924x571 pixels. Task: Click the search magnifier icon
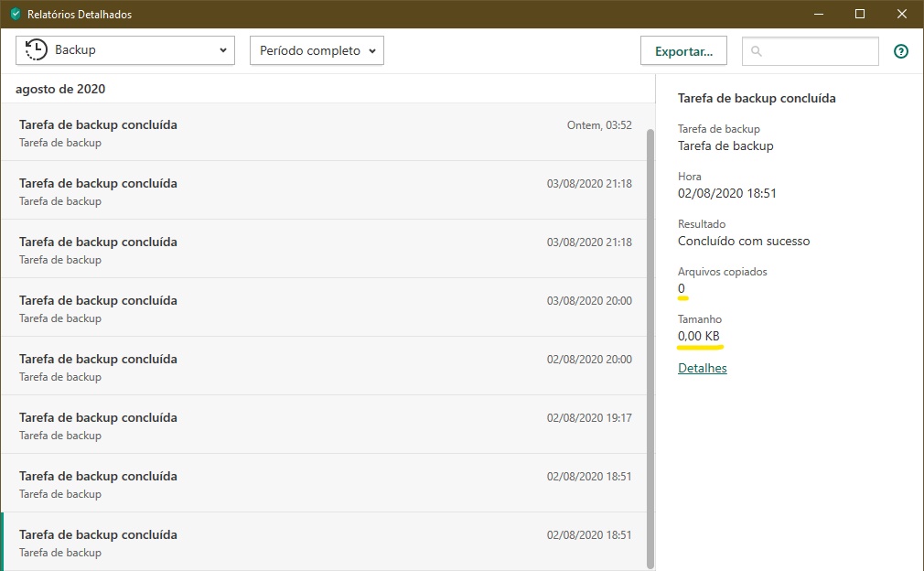pyautogui.click(x=757, y=51)
